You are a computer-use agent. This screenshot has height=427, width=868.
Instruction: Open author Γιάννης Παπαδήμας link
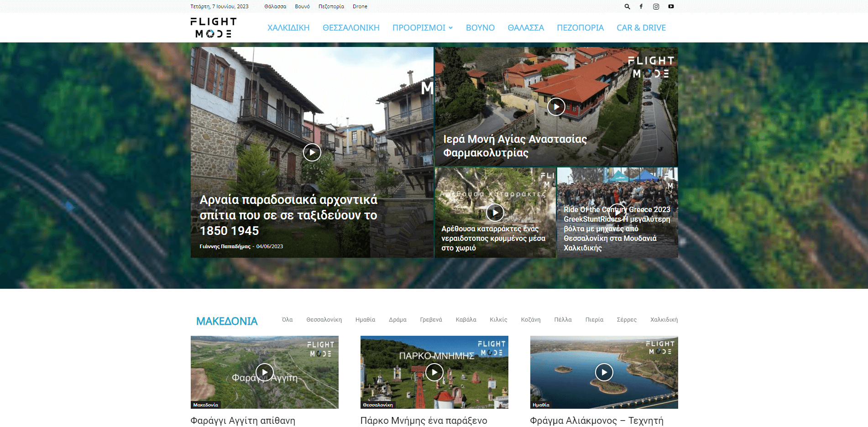pos(225,246)
